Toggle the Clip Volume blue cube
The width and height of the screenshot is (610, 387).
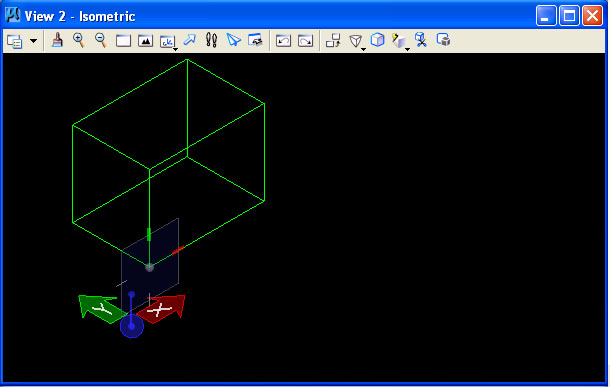point(377,40)
